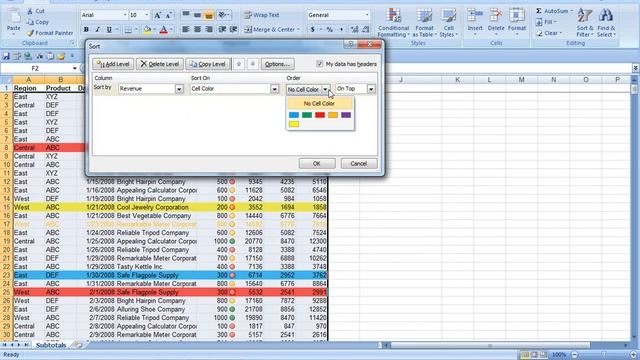640x360 pixels.
Task: Click the Orientation text rotation icon
Action: pyautogui.click(x=223, y=16)
